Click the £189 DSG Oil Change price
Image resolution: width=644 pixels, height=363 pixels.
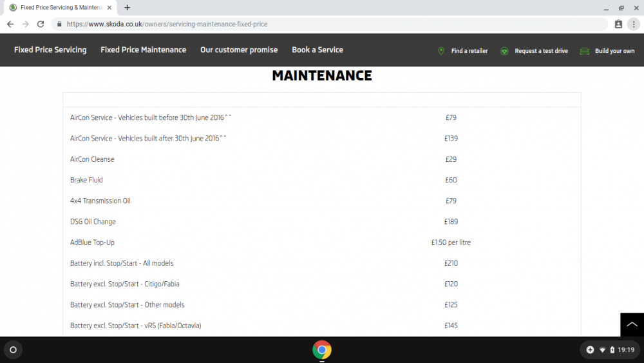[451, 222]
